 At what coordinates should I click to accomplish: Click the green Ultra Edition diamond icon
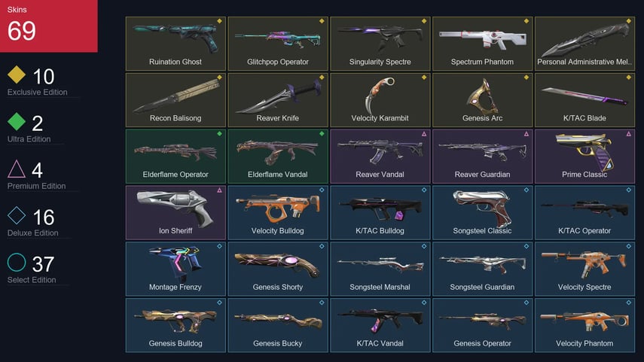[x=17, y=121]
